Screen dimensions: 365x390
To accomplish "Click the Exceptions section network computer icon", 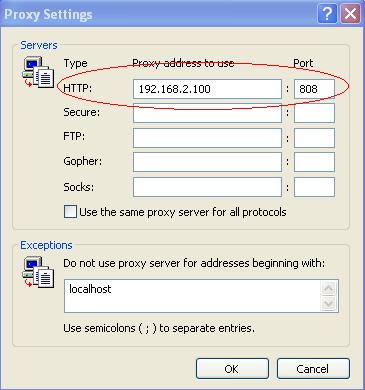I will (38, 272).
